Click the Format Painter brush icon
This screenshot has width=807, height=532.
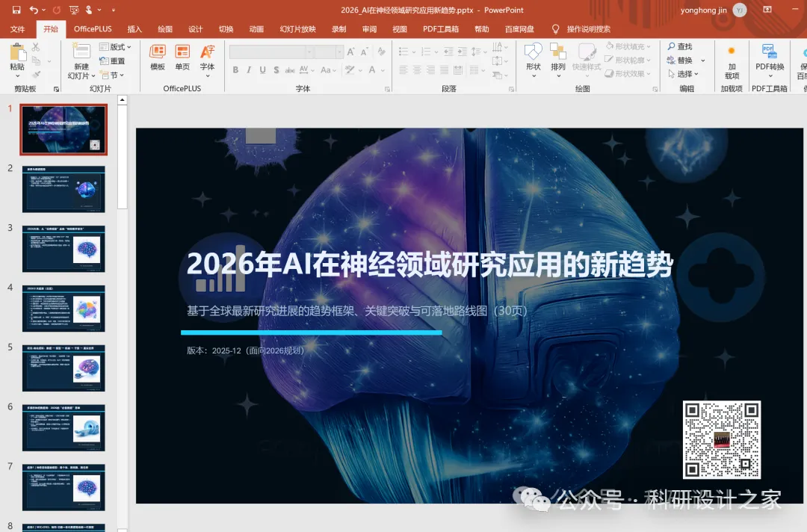36,75
